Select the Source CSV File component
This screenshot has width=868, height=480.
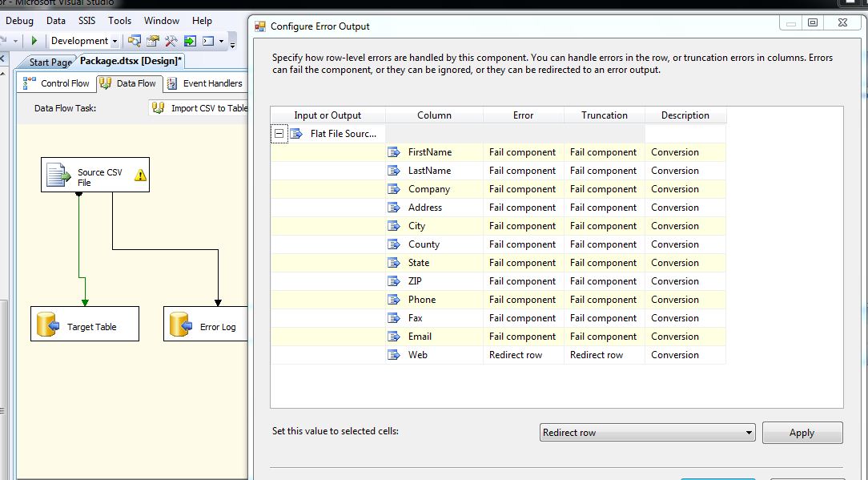(x=95, y=175)
